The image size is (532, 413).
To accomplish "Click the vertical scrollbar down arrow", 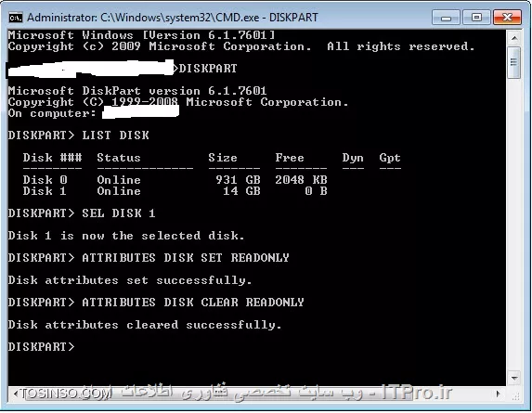I will coord(514,378).
